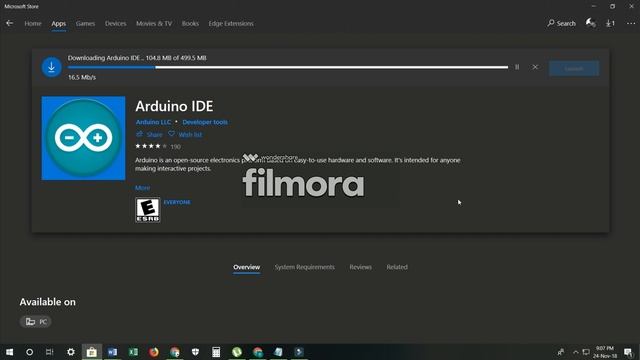Open Settings gear in taskbar
This screenshot has width=640, height=360.
tap(71, 352)
